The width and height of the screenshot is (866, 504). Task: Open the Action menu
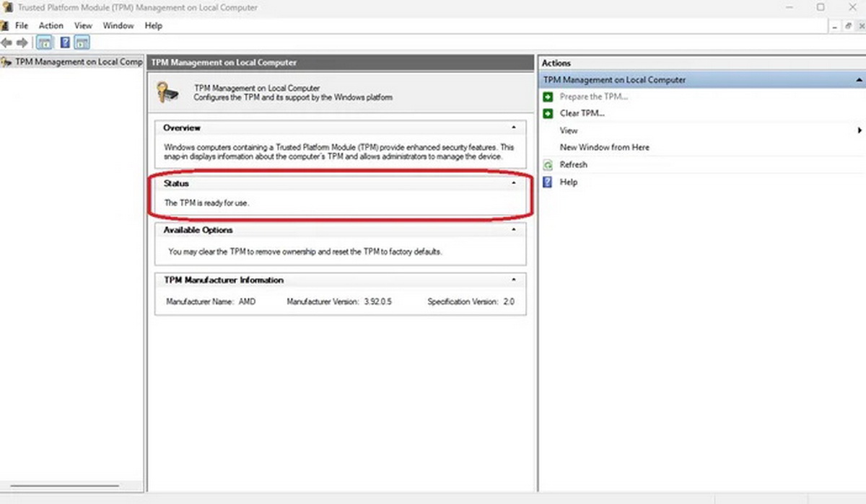click(51, 25)
